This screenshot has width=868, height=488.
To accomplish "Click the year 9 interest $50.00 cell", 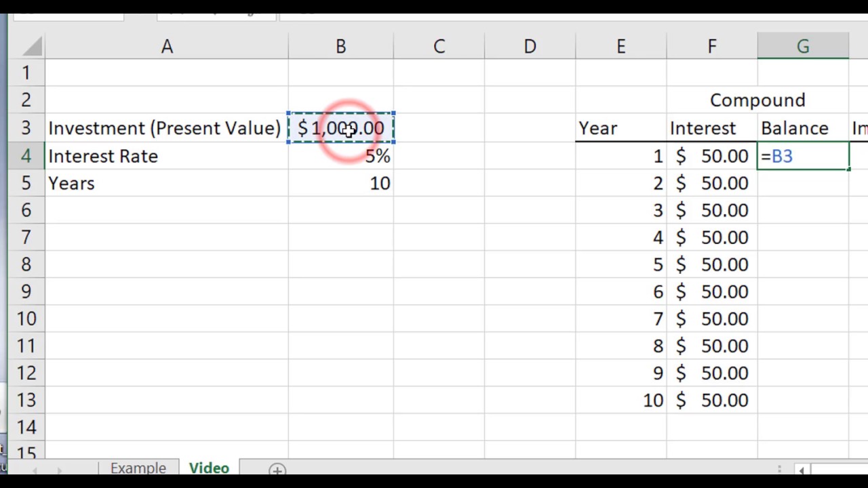I will (x=711, y=373).
